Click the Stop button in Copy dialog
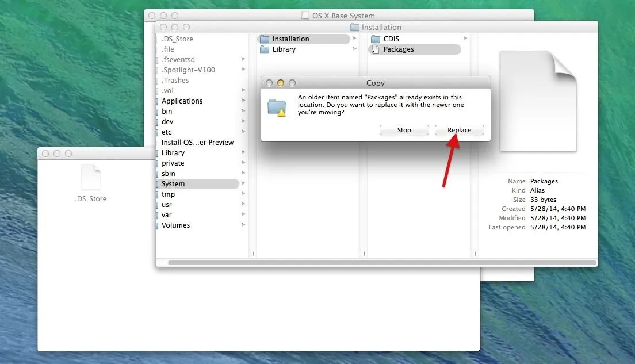Screen dimensions: 635x364 (x=404, y=130)
